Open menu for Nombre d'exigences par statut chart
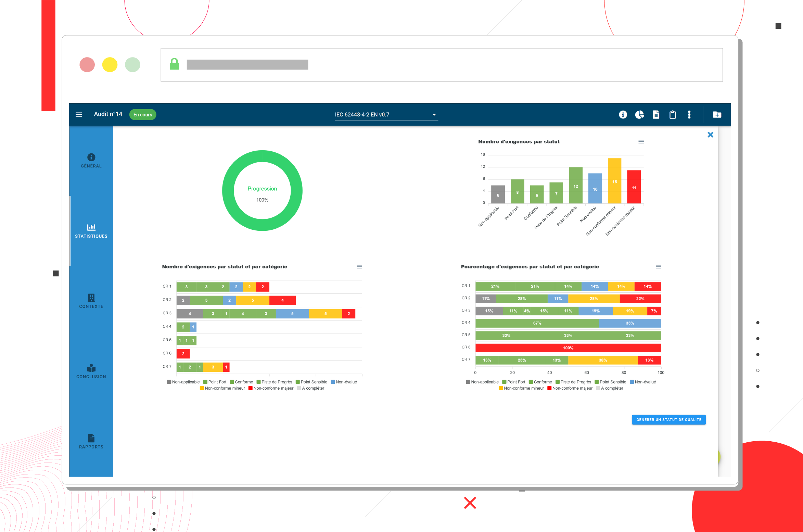 [641, 141]
